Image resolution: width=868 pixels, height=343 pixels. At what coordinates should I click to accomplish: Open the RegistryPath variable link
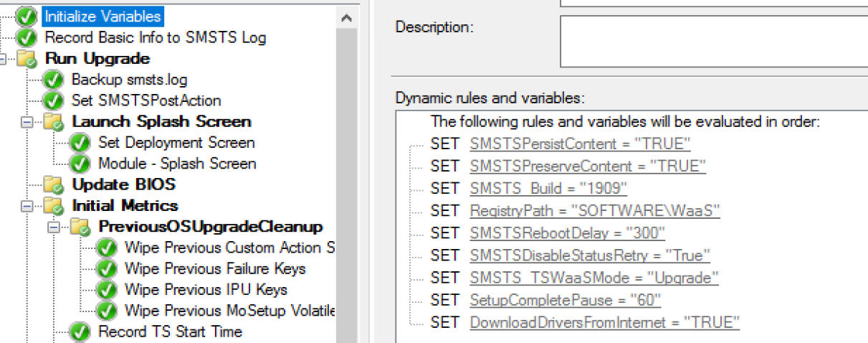(x=594, y=211)
